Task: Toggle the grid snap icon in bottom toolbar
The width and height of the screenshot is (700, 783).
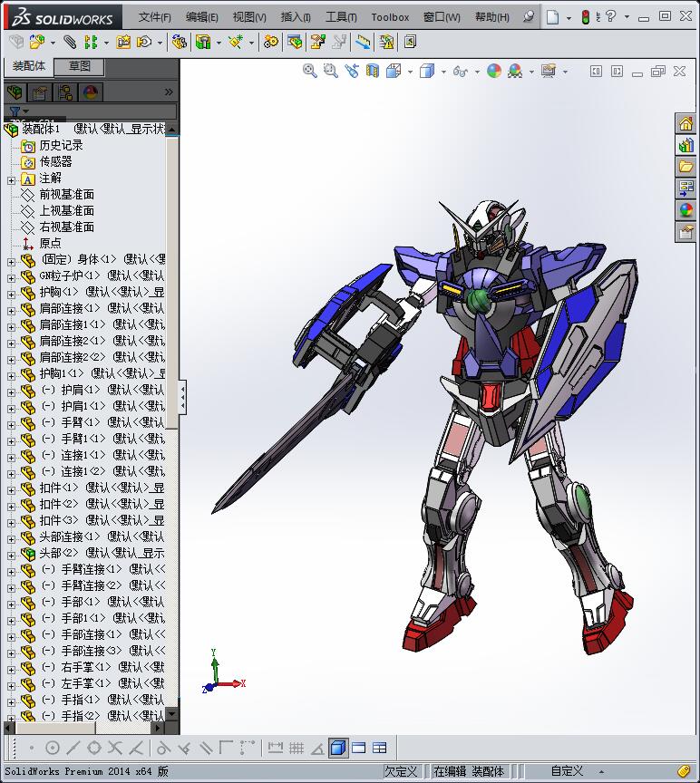Action: [x=297, y=748]
